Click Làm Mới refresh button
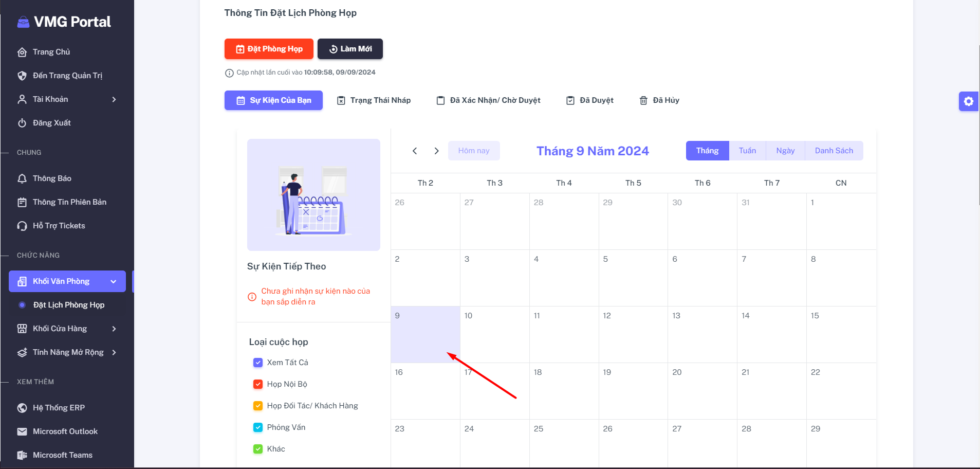Screen dimensions: 980x469 pos(350,49)
